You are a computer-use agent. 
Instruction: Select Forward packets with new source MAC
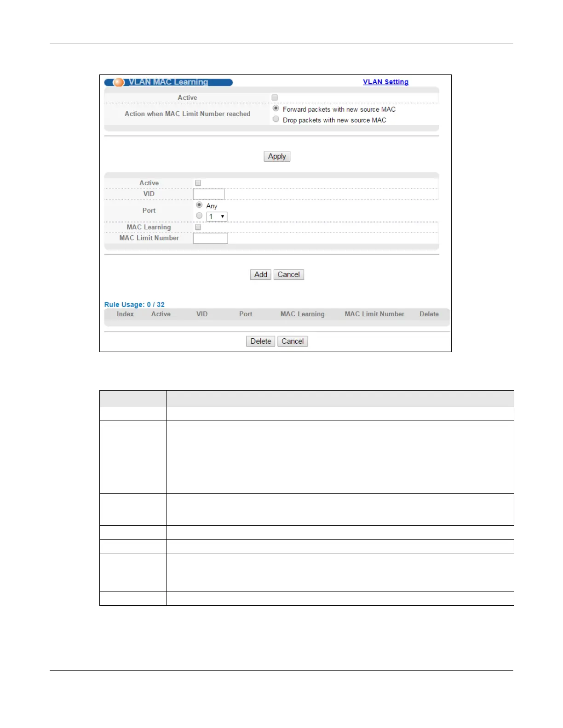point(276,108)
